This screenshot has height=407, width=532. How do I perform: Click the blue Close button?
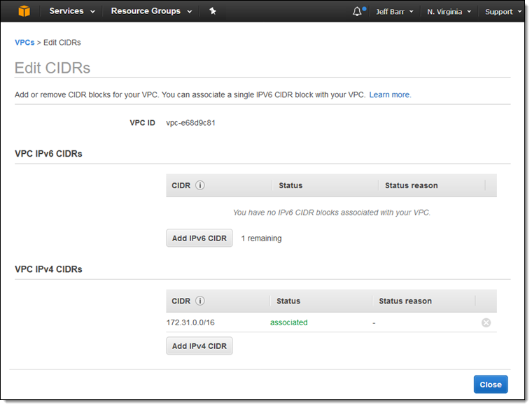pyautogui.click(x=491, y=385)
